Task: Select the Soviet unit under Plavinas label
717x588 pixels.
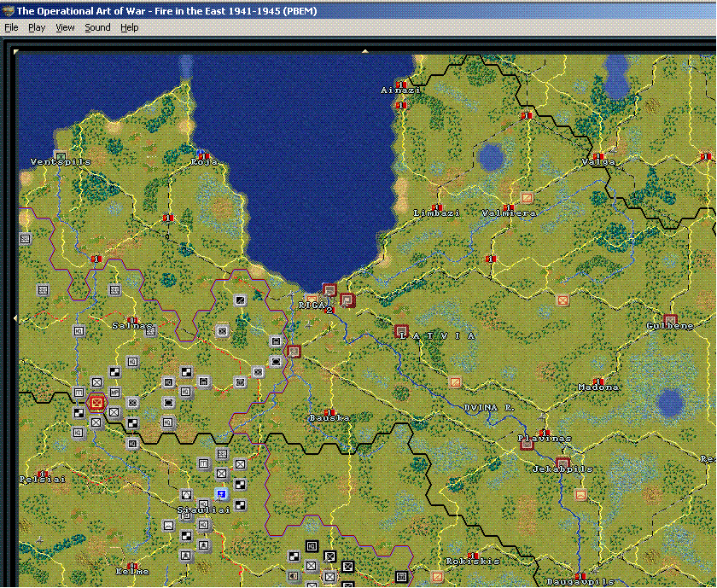Action: (527, 444)
